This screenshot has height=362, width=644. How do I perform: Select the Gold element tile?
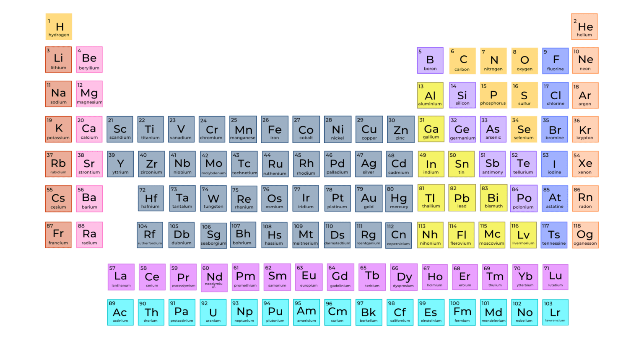pos(369,199)
